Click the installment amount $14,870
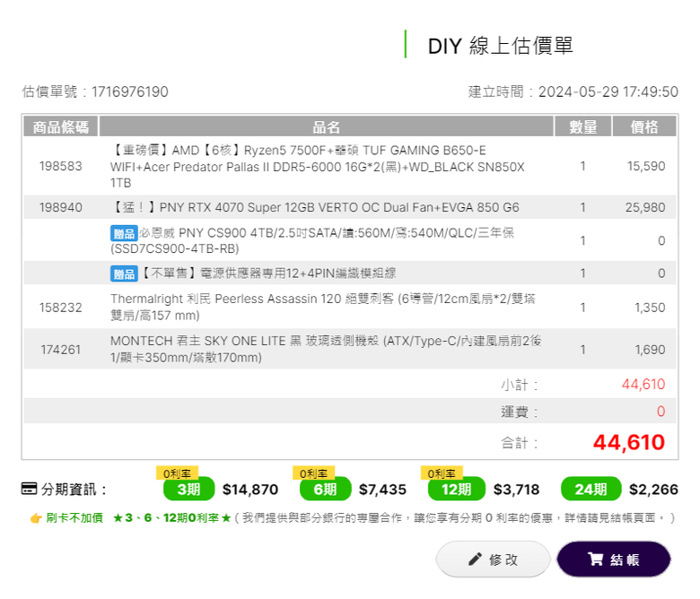This screenshot has width=700, height=599. 250,490
